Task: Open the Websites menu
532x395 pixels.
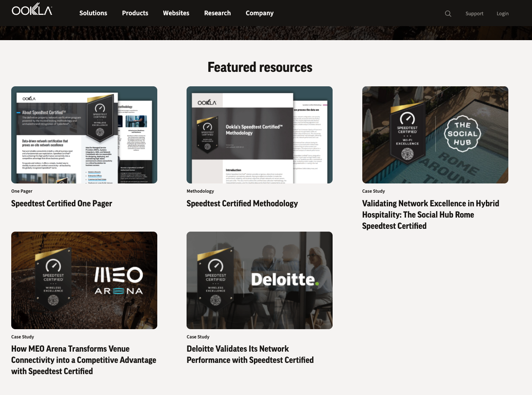Action: pyautogui.click(x=176, y=13)
